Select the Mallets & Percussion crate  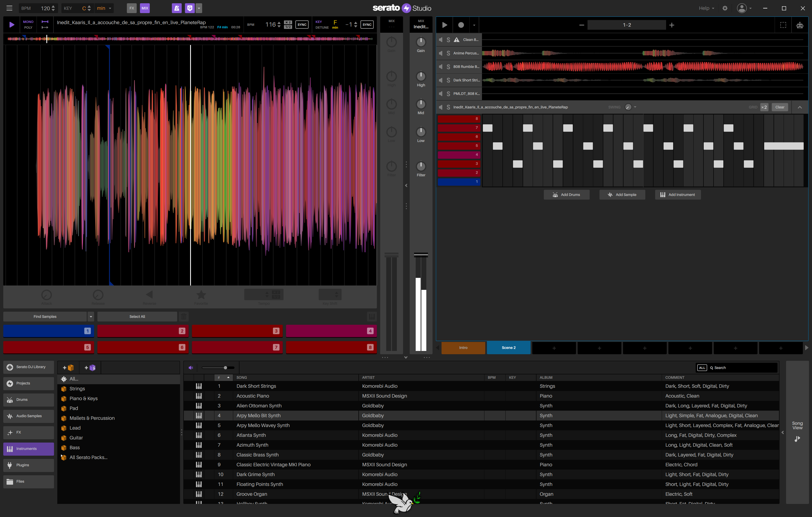click(x=92, y=418)
